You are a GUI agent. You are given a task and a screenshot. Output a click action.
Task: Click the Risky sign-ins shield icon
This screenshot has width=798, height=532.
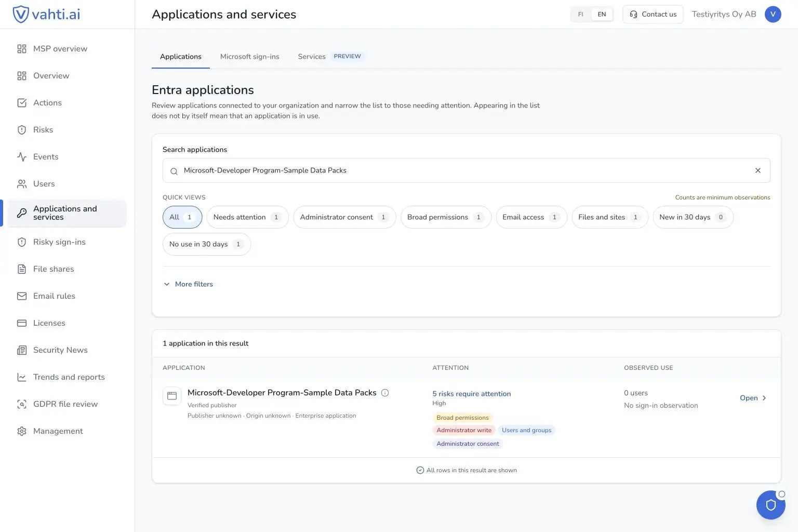pyautogui.click(x=22, y=242)
